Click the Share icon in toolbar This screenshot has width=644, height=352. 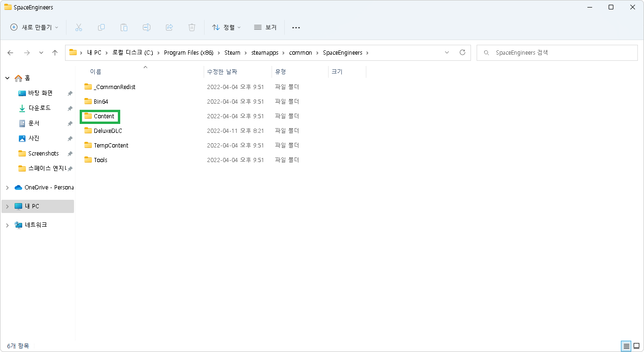click(169, 27)
